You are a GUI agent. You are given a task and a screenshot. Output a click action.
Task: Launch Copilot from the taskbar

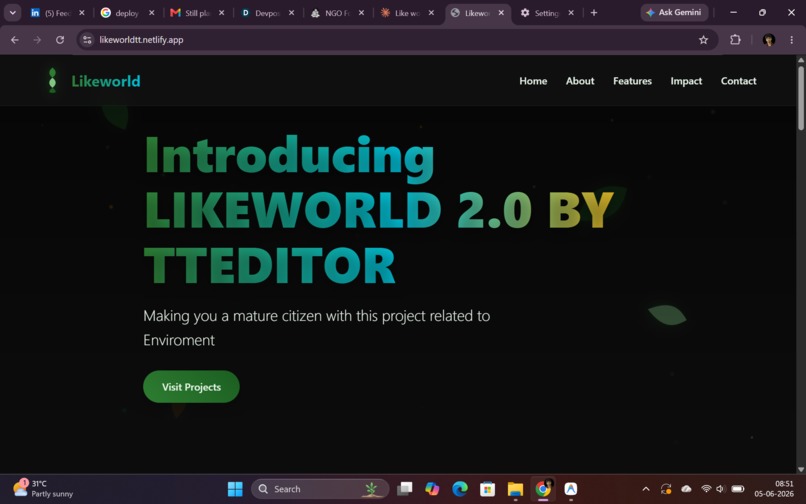(432, 489)
